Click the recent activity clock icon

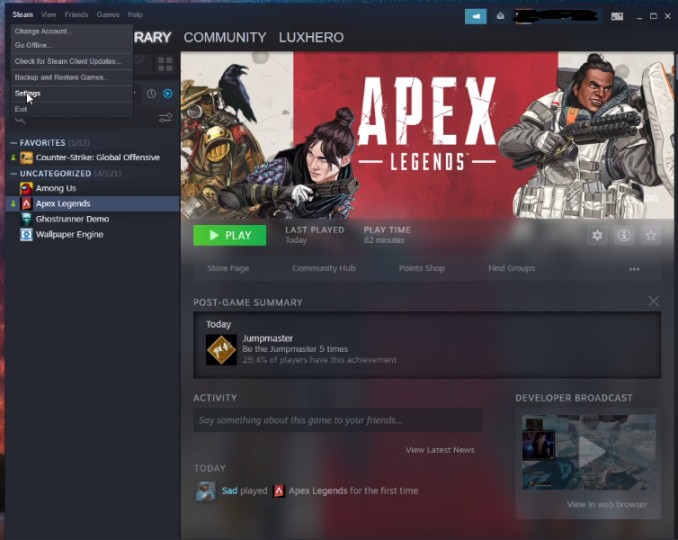[x=151, y=93]
